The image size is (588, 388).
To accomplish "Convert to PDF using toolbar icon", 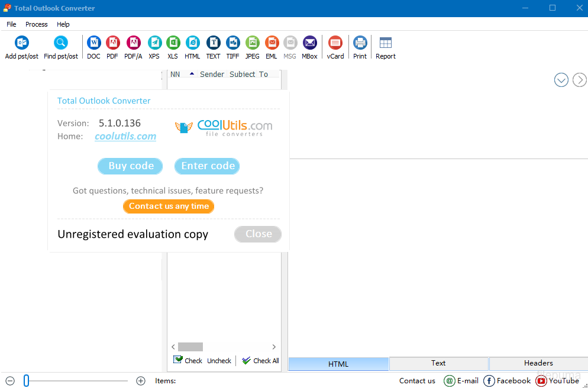I will point(112,43).
